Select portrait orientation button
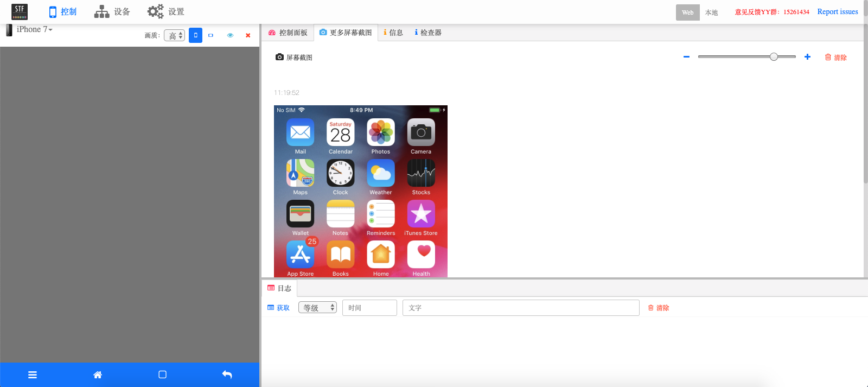868x387 pixels. (195, 35)
